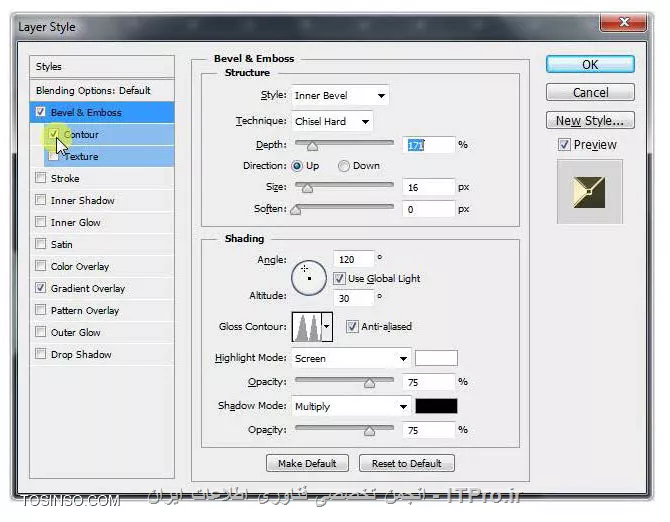670x522 pixels.
Task: Select the Down direction radio button
Action: click(344, 166)
